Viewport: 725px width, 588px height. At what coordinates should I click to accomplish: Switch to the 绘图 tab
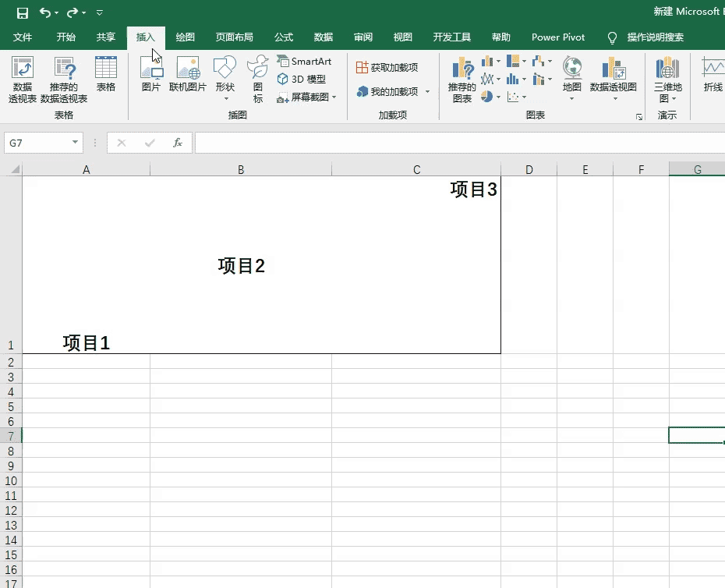[185, 37]
